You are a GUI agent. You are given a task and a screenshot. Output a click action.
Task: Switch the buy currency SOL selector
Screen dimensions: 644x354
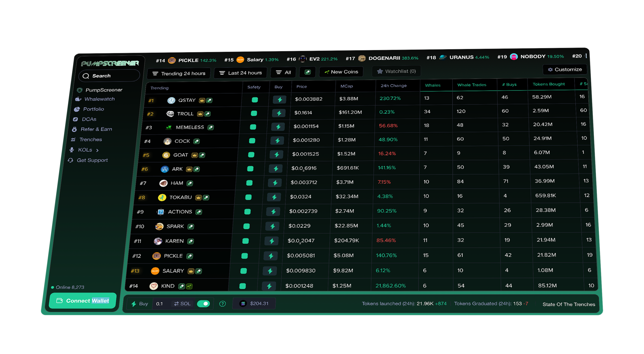(182, 304)
